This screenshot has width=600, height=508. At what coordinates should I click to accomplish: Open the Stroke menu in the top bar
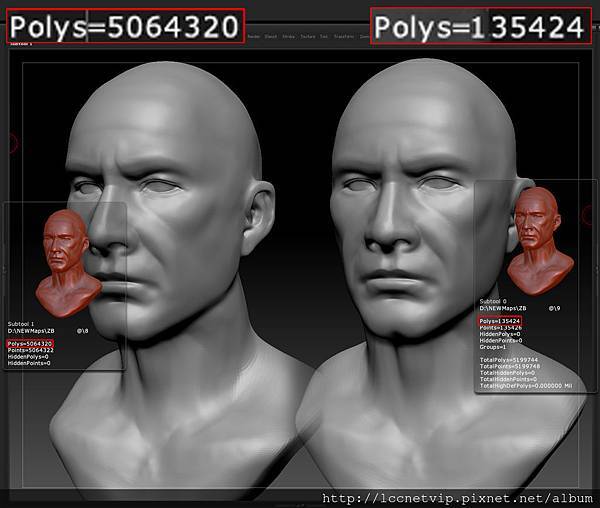point(289,36)
